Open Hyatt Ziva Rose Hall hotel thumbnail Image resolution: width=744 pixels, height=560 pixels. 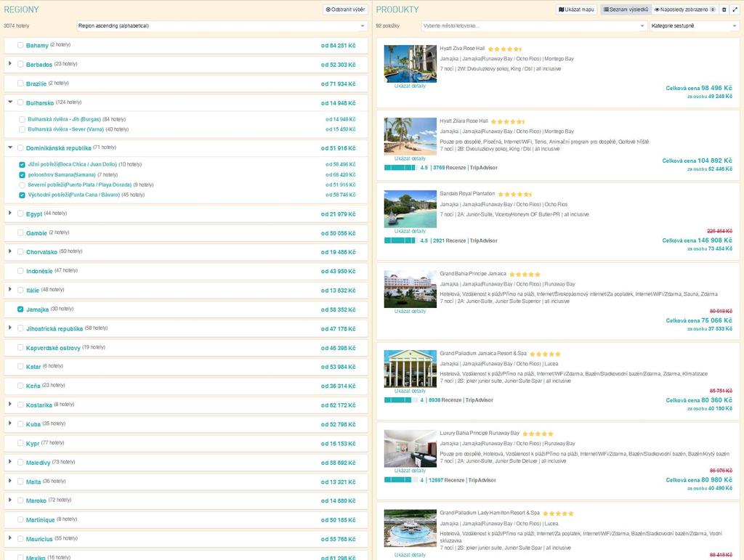410,63
